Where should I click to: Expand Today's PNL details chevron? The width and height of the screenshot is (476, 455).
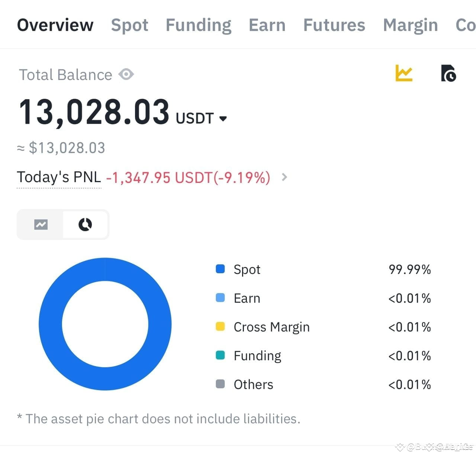tap(284, 177)
